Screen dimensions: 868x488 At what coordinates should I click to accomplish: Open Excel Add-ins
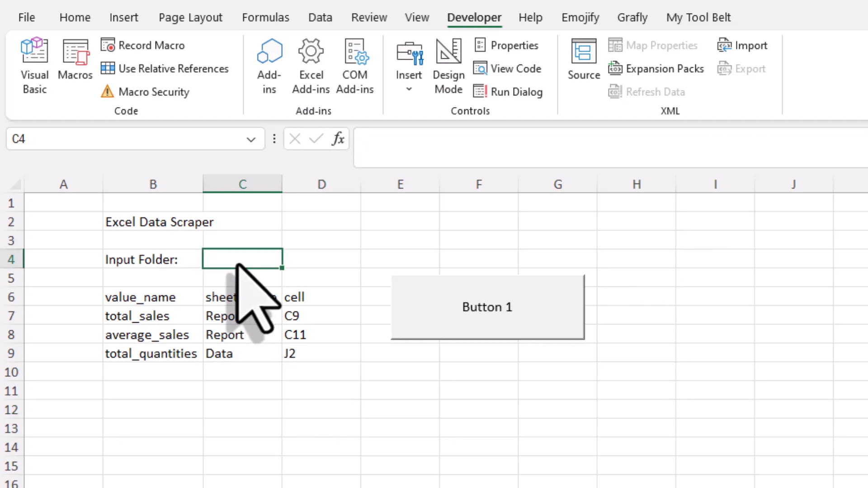[311, 66]
